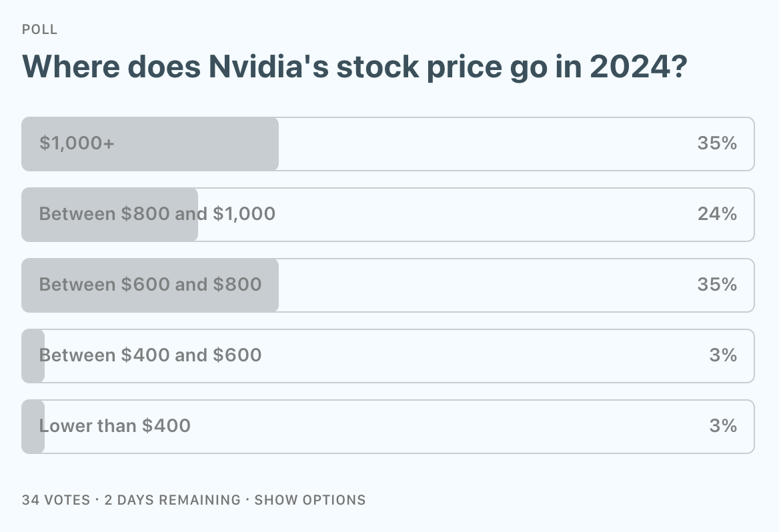
Task: Click the small "POLL" label at top
Action: (x=40, y=29)
